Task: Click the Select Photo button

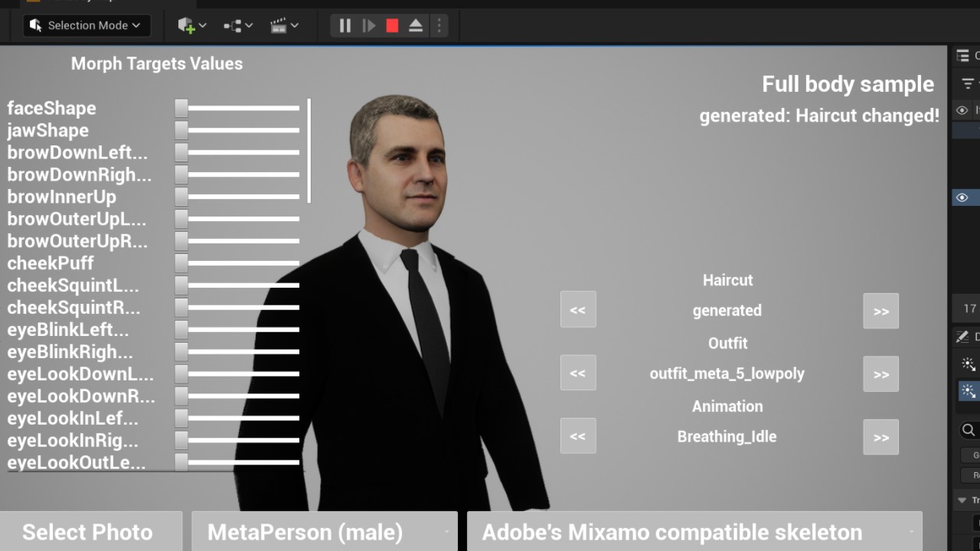Action: click(x=89, y=532)
